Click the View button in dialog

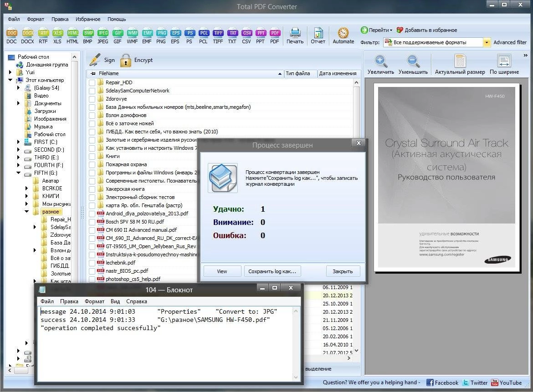tap(222, 271)
